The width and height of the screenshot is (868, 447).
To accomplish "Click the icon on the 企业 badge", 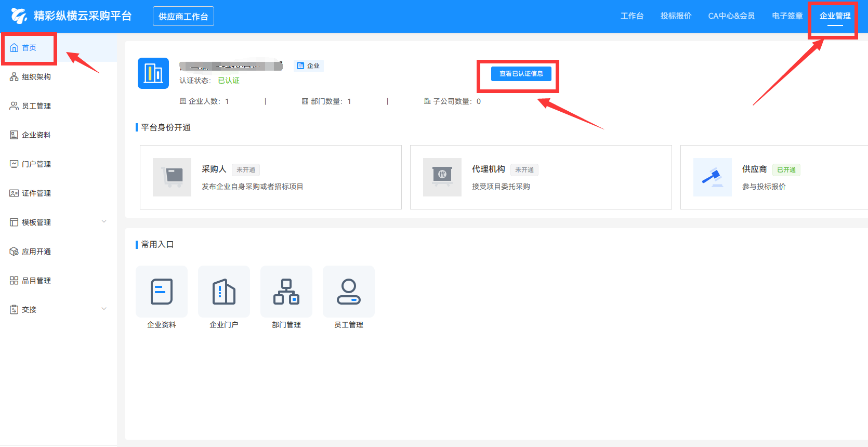I will tap(300, 66).
